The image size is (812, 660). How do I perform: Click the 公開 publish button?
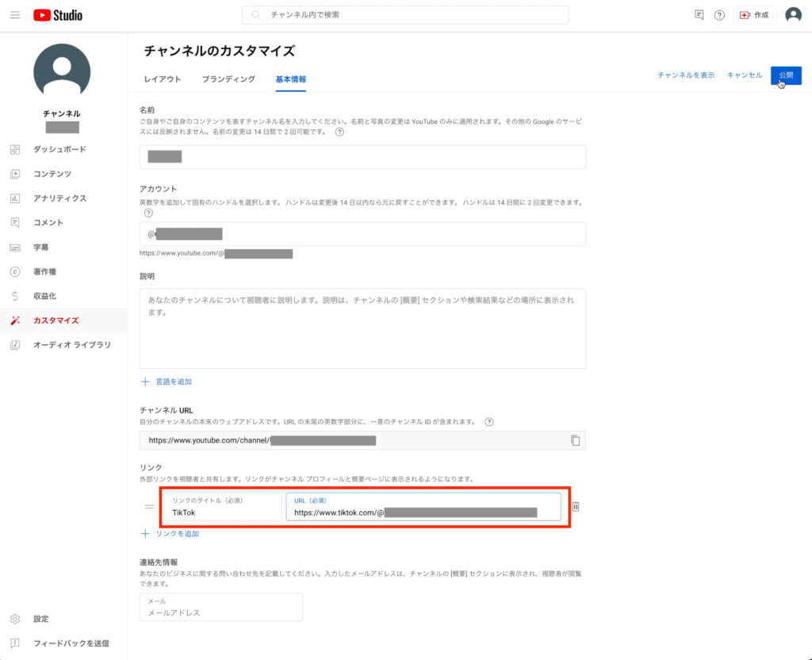point(786,75)
